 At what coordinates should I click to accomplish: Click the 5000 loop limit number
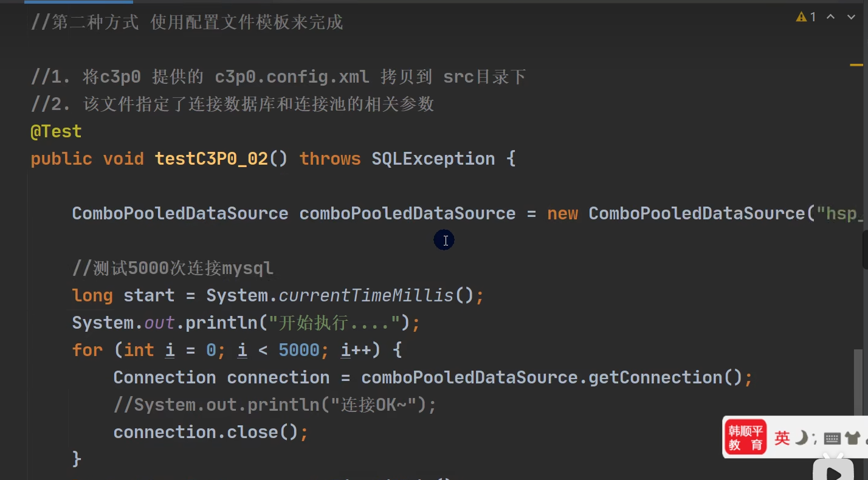tap(299, 350)
